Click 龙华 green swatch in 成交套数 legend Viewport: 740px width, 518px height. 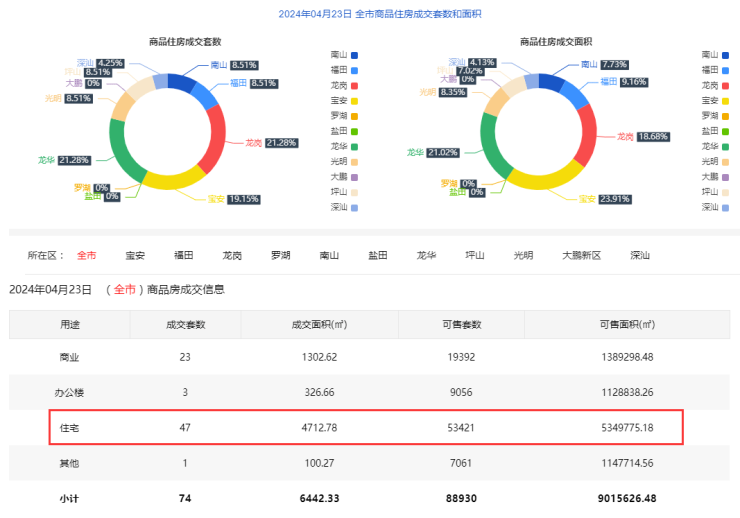[354, 146]
